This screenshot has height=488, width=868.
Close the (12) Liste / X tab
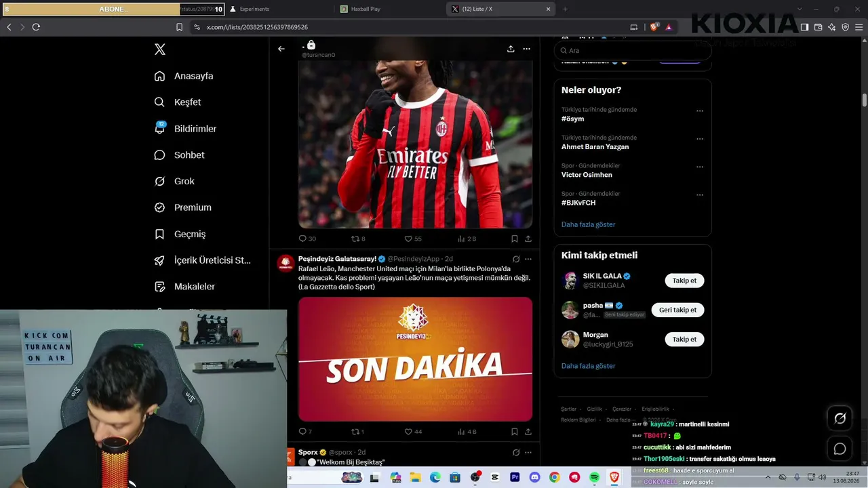549,9
